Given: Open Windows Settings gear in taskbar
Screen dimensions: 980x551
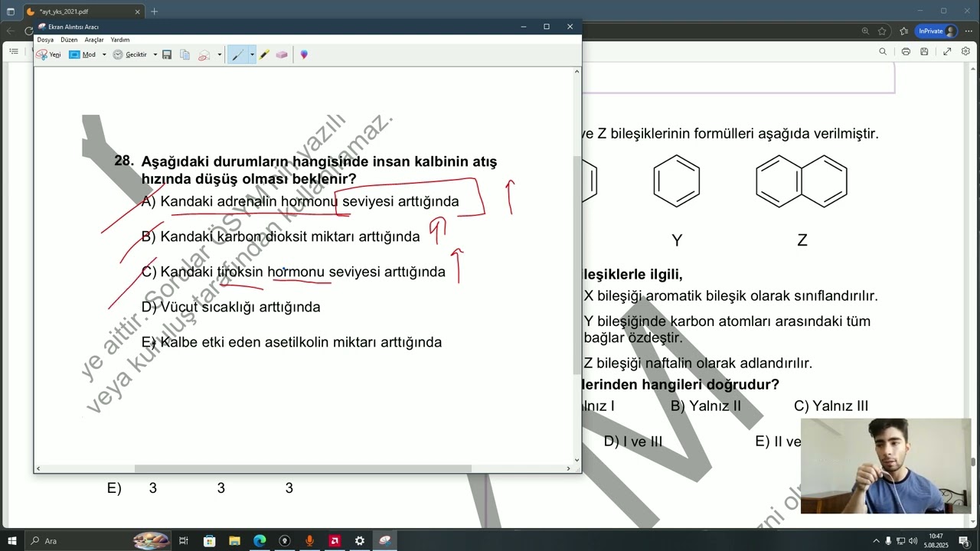Looking at the screenshot, I should [359, 541].
